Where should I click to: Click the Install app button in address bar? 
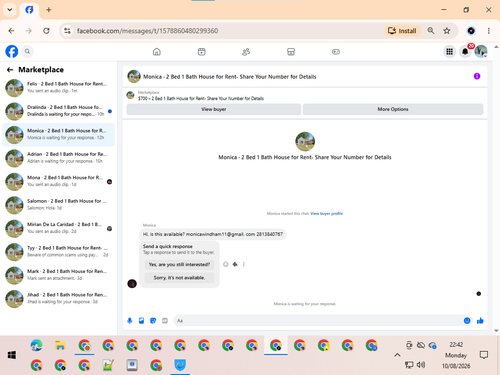(402, 31)
